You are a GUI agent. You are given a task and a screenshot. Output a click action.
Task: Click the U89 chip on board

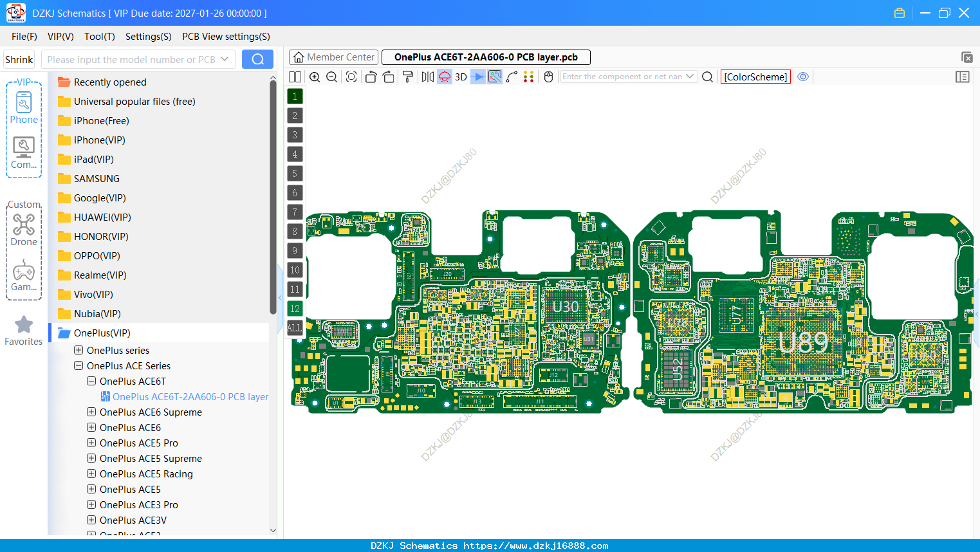coord(802,342)
